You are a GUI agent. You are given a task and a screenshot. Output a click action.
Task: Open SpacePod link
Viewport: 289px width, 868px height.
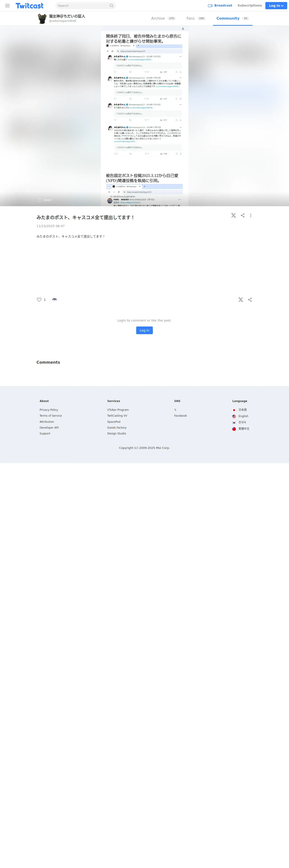[114, 422]
